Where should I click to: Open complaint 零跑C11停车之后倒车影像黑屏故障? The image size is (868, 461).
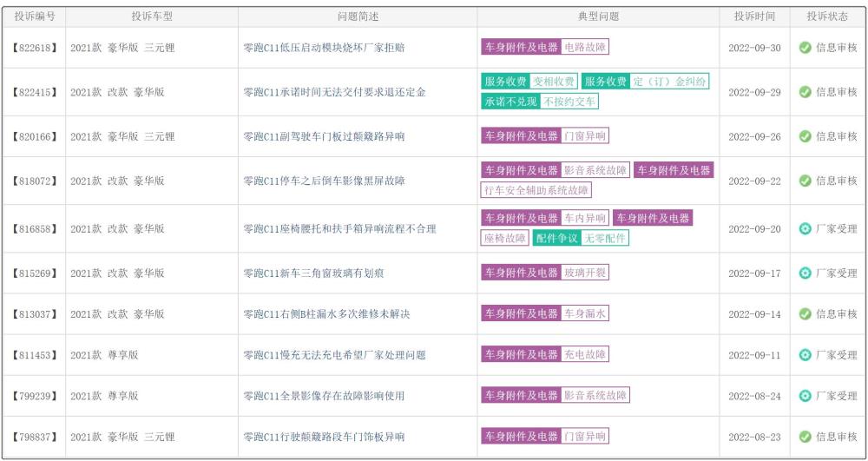324,181
